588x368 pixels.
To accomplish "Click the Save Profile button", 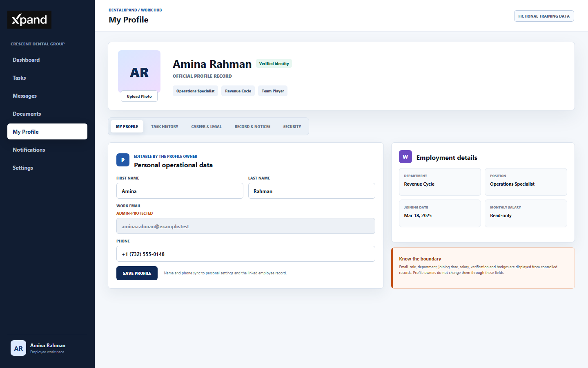I will tap(137, 273).
